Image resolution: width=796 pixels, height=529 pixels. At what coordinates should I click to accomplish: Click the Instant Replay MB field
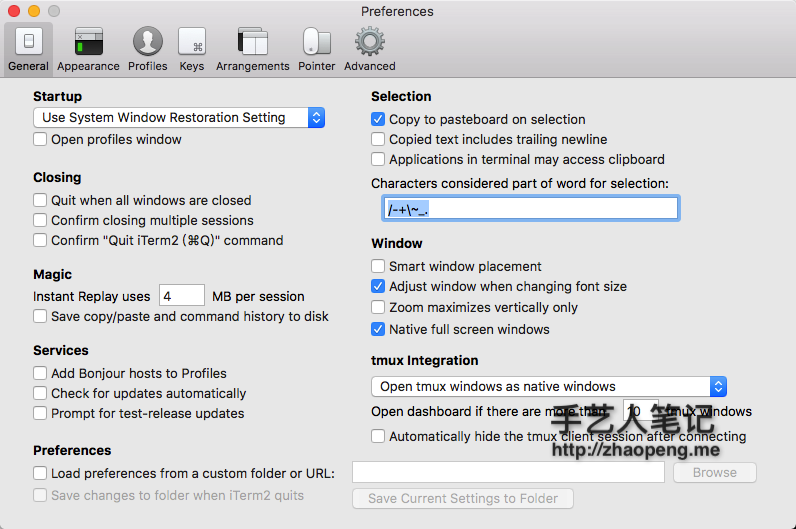point(181,296)
